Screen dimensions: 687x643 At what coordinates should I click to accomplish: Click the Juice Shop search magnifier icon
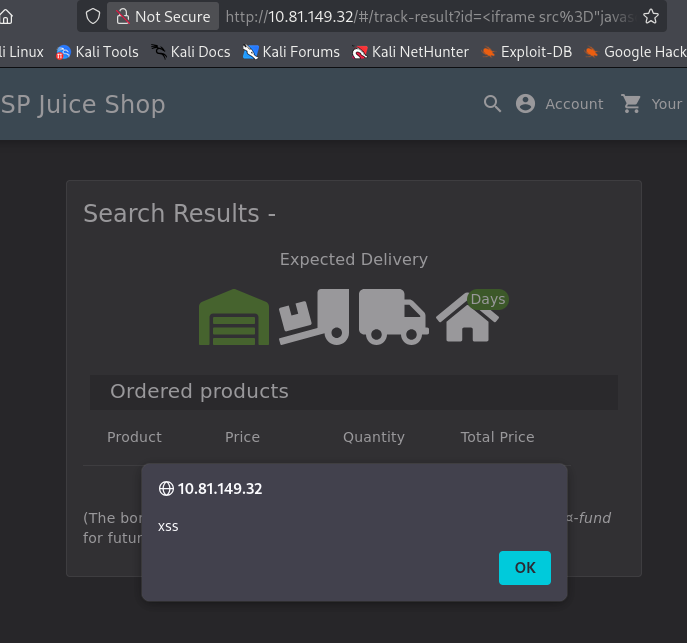coord(492,104)
